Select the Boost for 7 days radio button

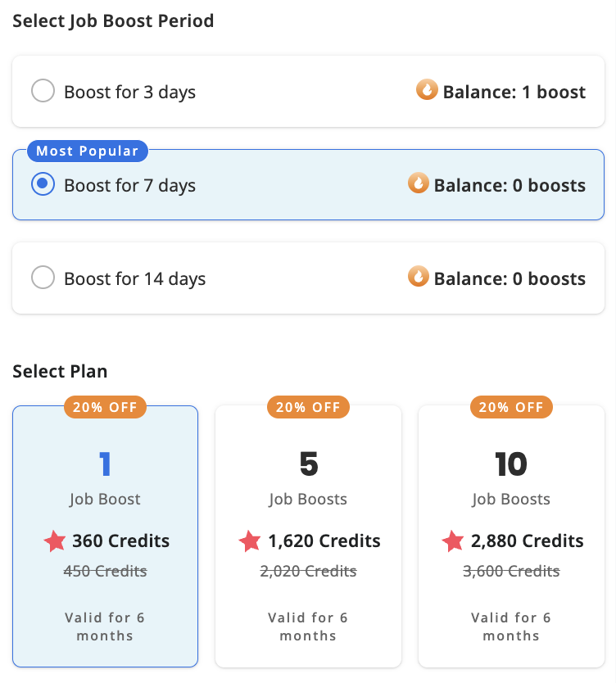(x=43, y=183)
